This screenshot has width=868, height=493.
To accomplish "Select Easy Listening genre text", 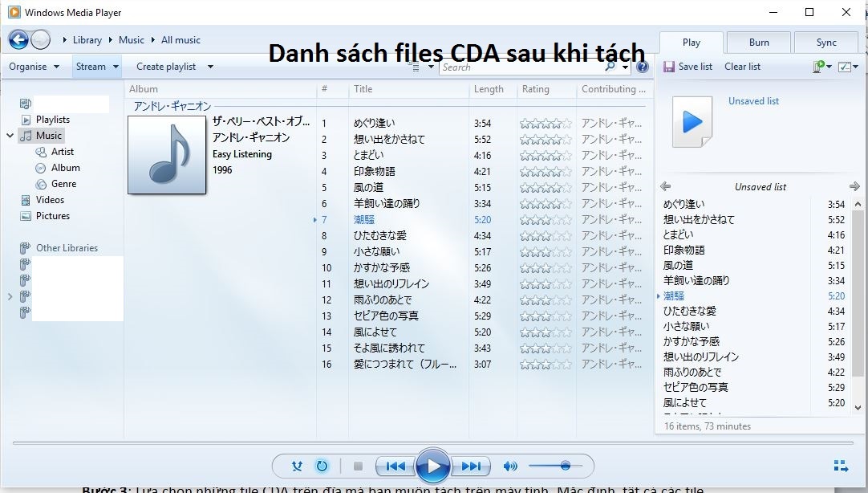I will (242, 154).
